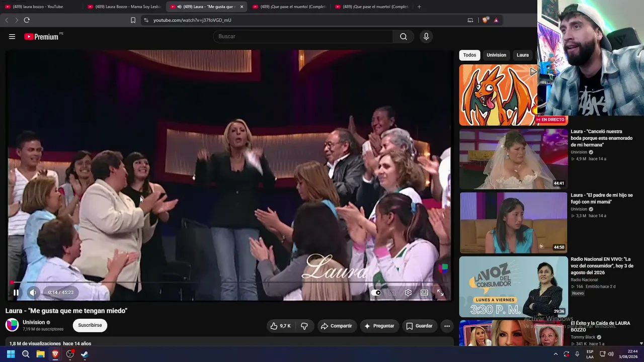
Task: Click the tray microphone icon
Action: (x=577, y=354)
